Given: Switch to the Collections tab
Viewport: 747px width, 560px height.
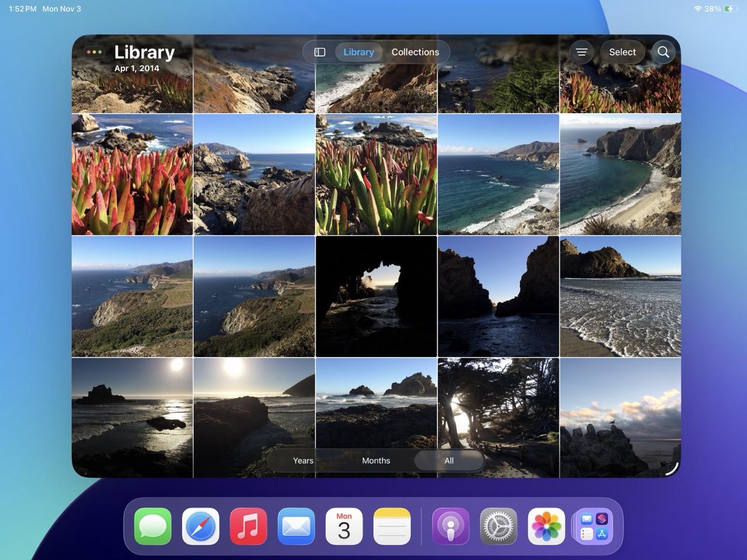Looking at the screenshot, I should (x=415, y=52).
